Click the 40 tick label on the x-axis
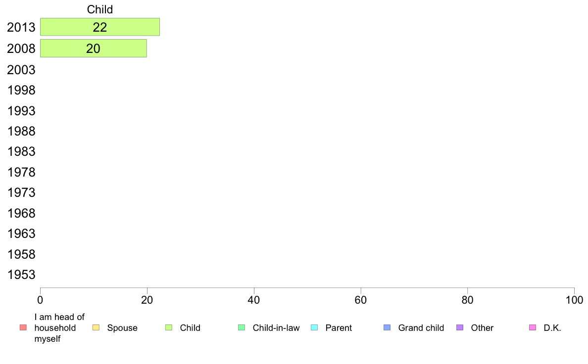 (254, 300)
